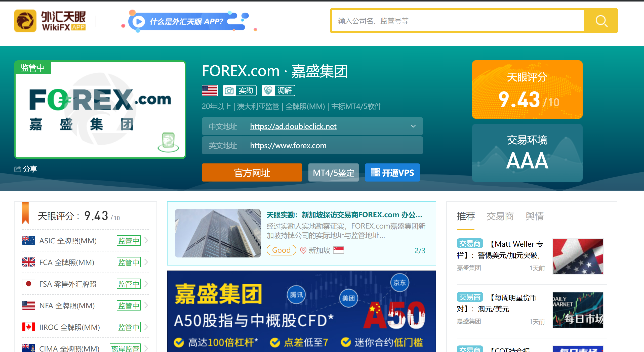Click the US flag under the broker title
Screen dimensions: 644x352
210,91
